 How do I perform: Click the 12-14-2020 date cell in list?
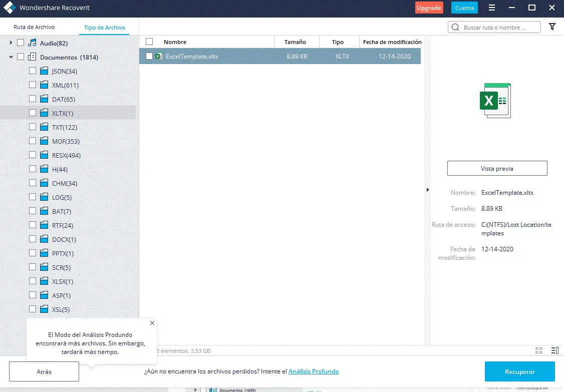(x=395, y=57)
